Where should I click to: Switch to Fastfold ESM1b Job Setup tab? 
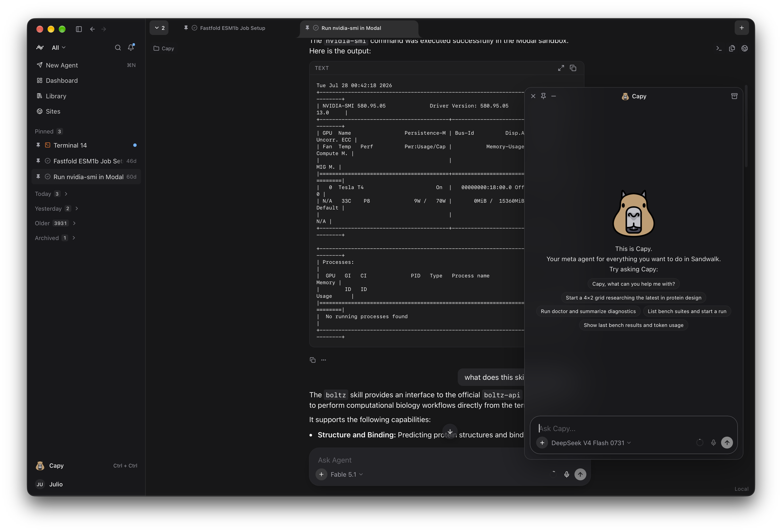pos(232,28)
